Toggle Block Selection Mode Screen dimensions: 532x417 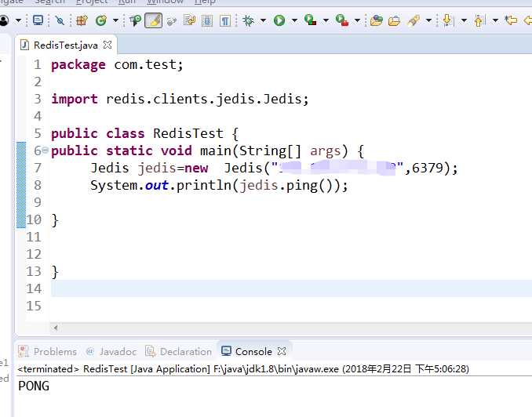click(207, 20)
